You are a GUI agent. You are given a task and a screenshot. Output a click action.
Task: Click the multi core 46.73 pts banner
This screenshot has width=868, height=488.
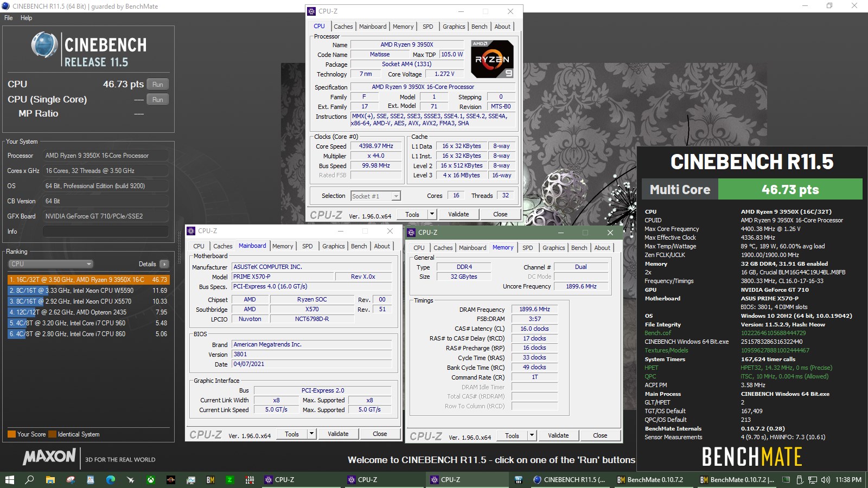[790, 190]
